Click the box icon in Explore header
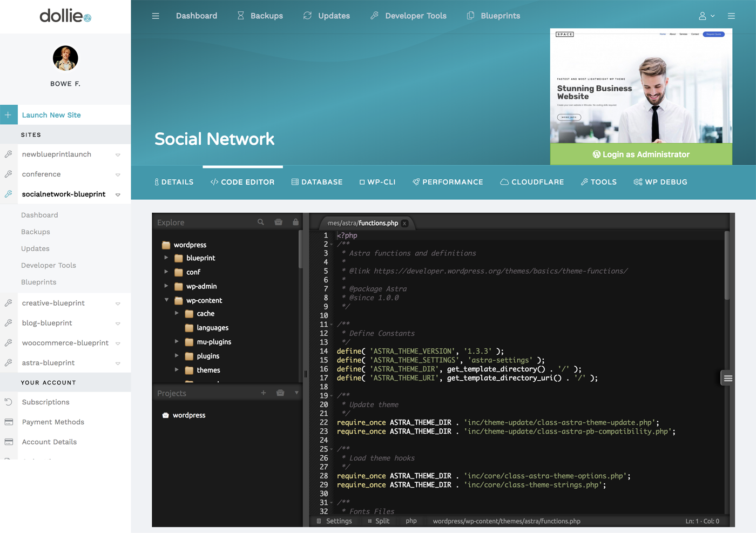The image size is (756, 533). click(x=279, y=222)
